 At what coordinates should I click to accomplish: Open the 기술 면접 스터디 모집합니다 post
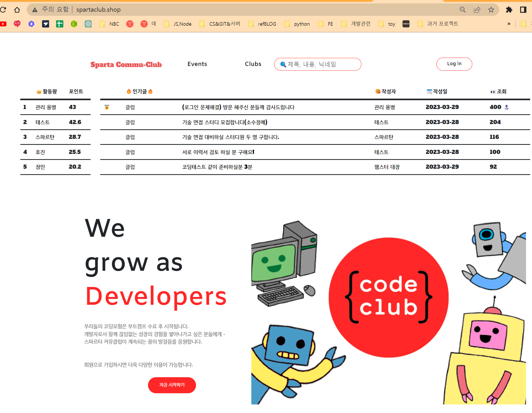[x=225, y=122]
